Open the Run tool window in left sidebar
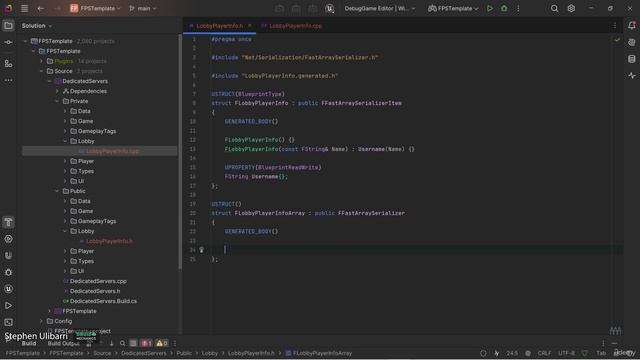This screenshot has width=640, height=360. [x=8, y=306]
